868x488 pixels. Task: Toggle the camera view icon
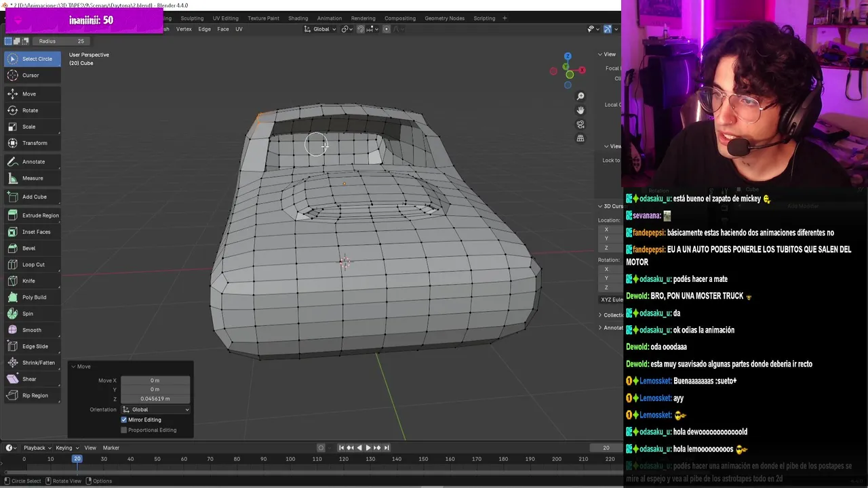(580, 125)
